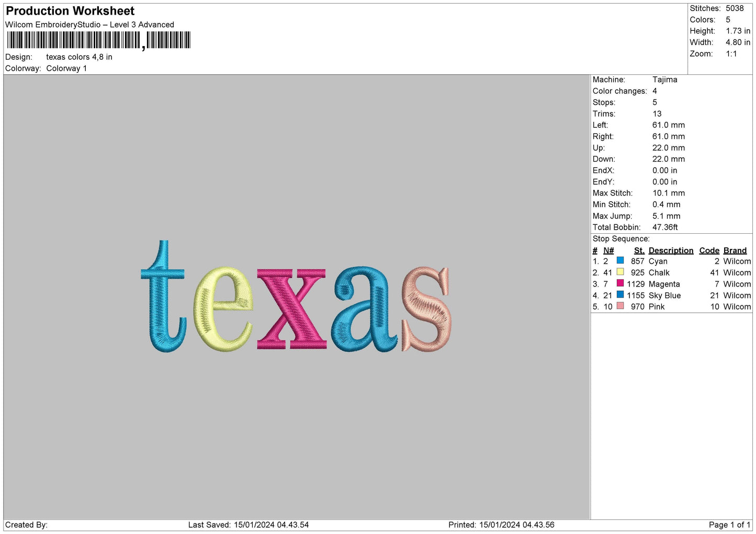The width and height of the screenshot is (756, 534).
Task: Click the Pink description in row 5
Action: coord(657,307)
